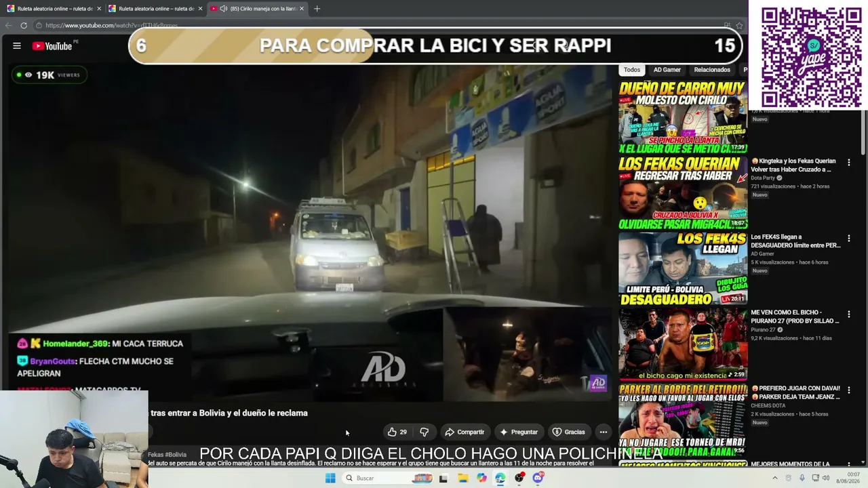Like the video with 29 likes
The image size is (868, 488).
tap(397, 432)
